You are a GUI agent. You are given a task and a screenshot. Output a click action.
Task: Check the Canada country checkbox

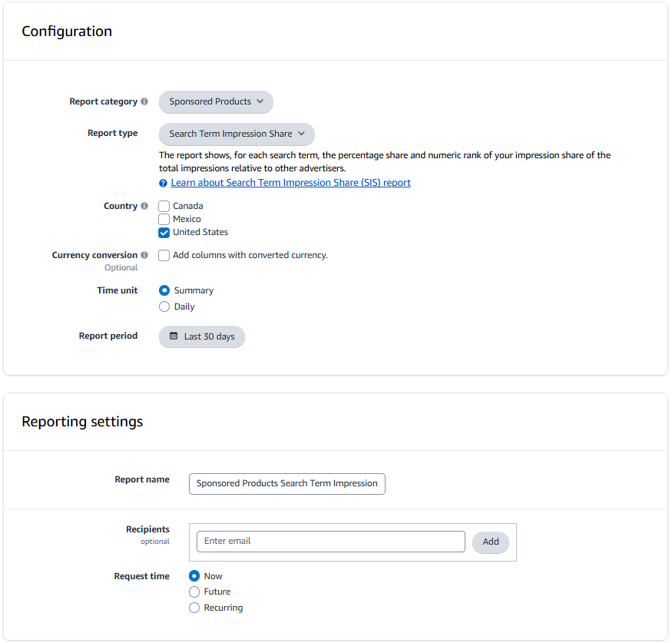pos(164,206)
